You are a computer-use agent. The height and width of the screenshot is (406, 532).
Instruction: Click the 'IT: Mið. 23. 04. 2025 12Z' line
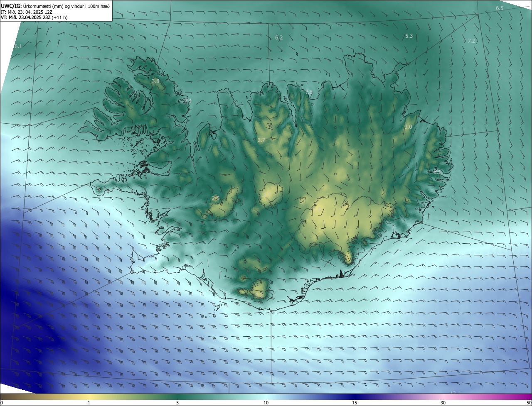(x=26, y=12)
